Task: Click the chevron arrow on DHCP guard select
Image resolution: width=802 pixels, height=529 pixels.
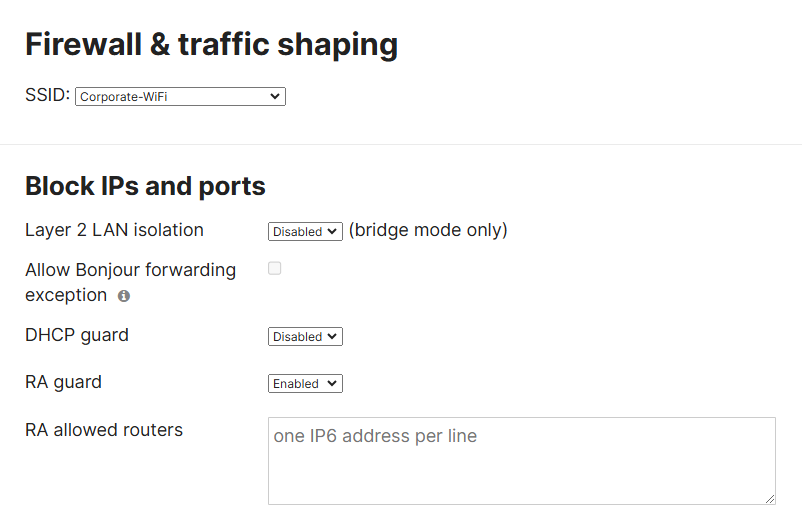Action: coord(332,336)
